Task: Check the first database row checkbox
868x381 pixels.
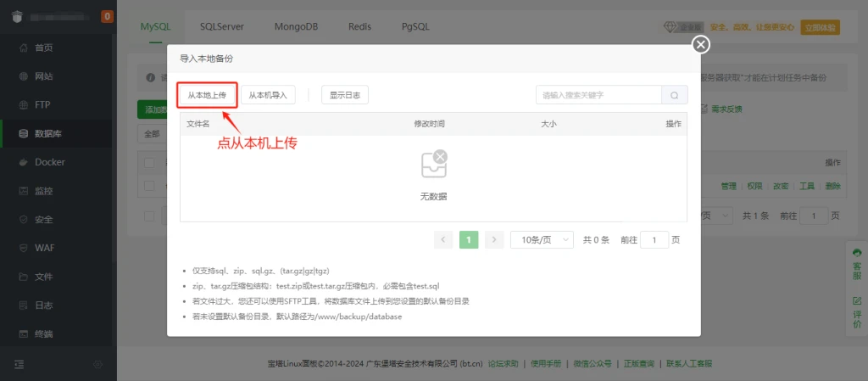Action: (x=149, y=185)
